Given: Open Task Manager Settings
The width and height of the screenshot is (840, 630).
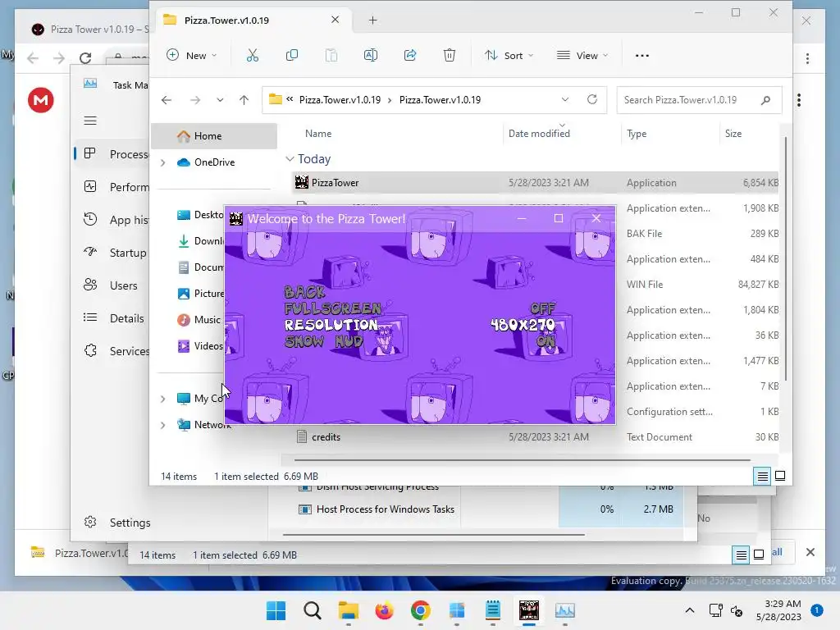Looking at the screenshot, I should (x=116, y=523).
